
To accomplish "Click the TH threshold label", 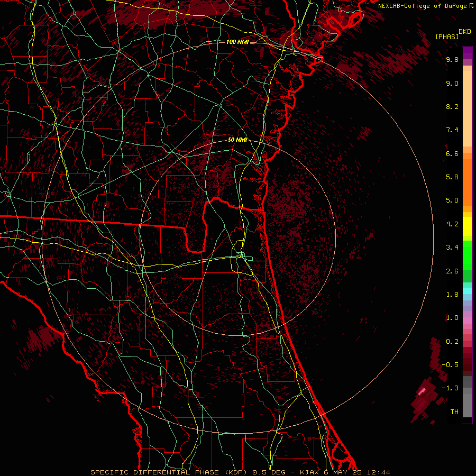I will [x=454, y=412].
